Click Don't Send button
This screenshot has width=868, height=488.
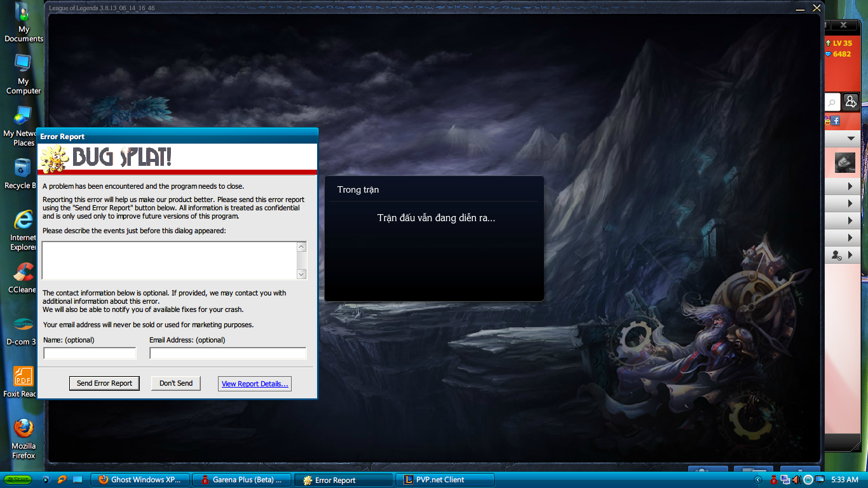(x=176, y=383)
